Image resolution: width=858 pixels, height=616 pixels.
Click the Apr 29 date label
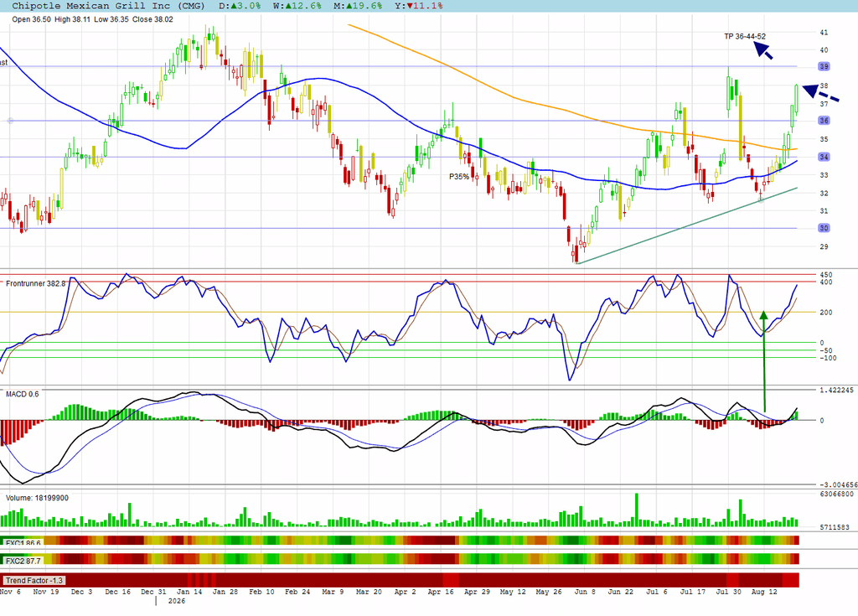click(477, 592)
